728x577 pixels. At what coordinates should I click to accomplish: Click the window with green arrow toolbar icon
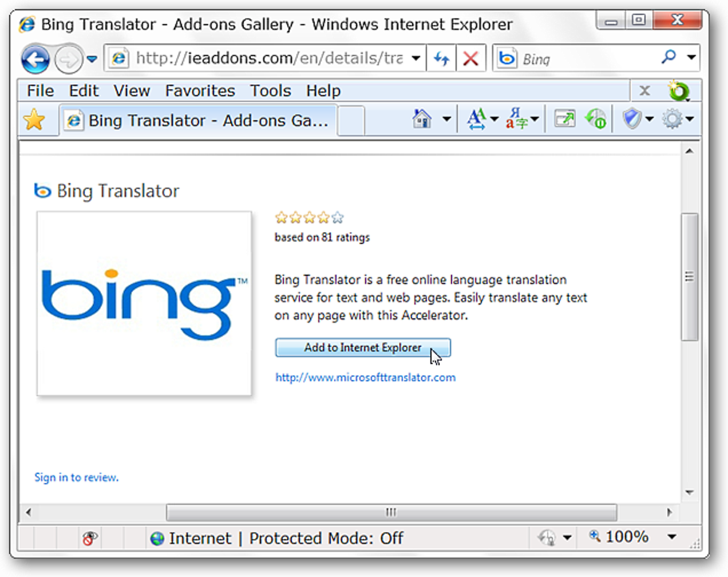tap(565, 119)
